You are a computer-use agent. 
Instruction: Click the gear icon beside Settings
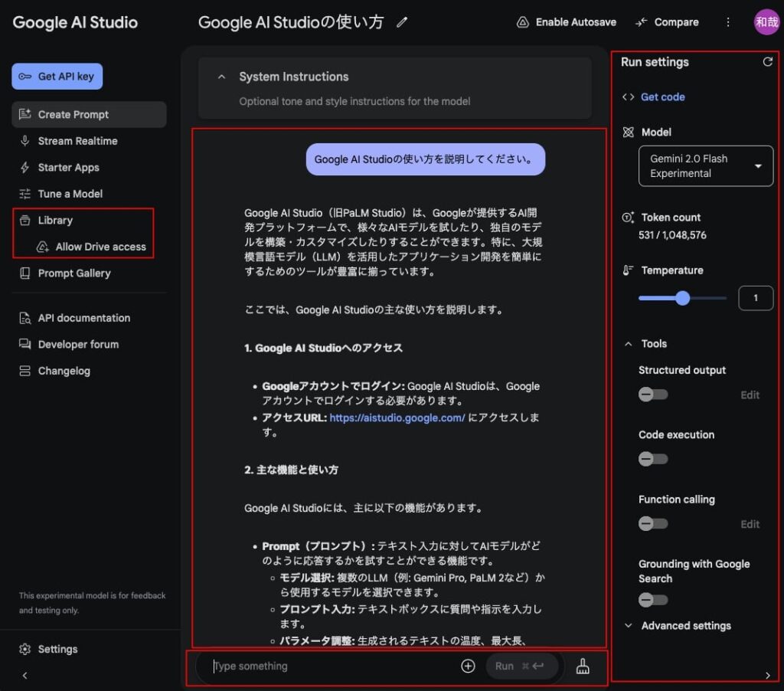25,650
